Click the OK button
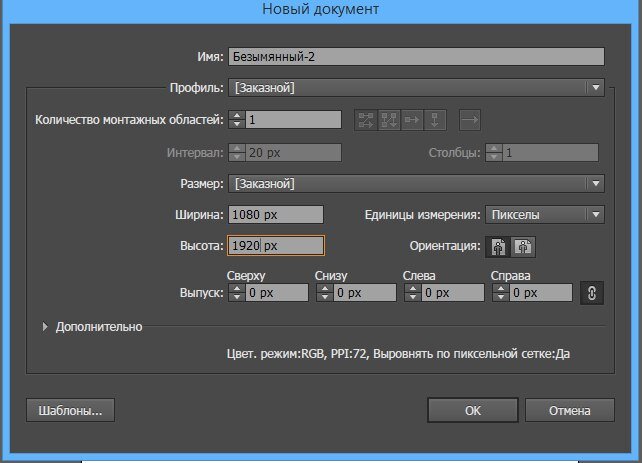 pyautogui.click(x=473, y=410)
